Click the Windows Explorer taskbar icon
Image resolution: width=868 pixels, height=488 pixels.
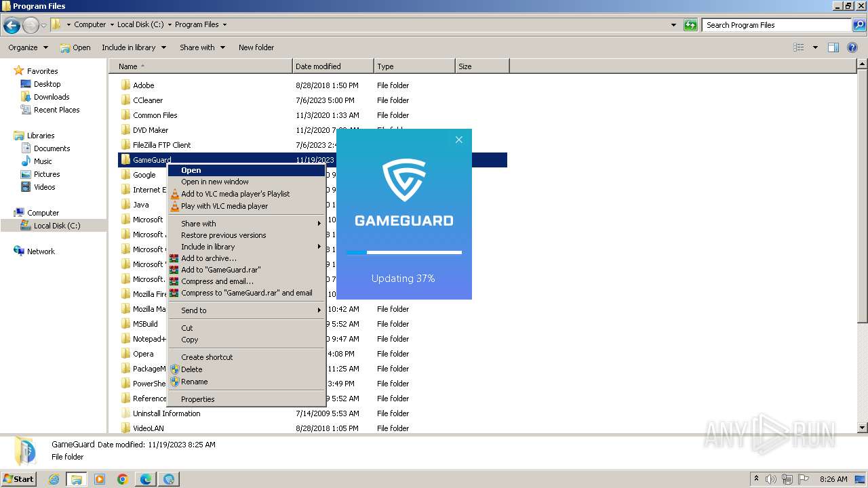click(77, 479)
